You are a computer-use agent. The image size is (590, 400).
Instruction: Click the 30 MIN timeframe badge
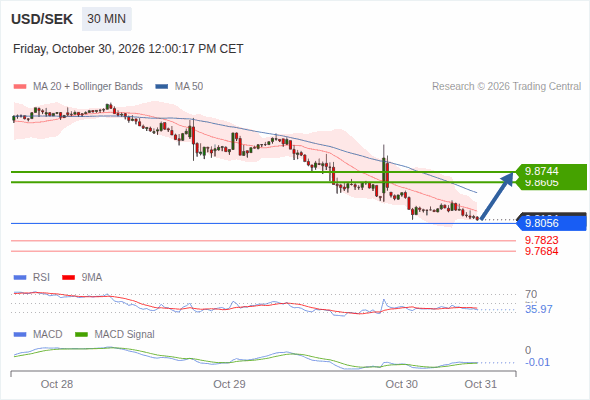[x=107, y=19]
